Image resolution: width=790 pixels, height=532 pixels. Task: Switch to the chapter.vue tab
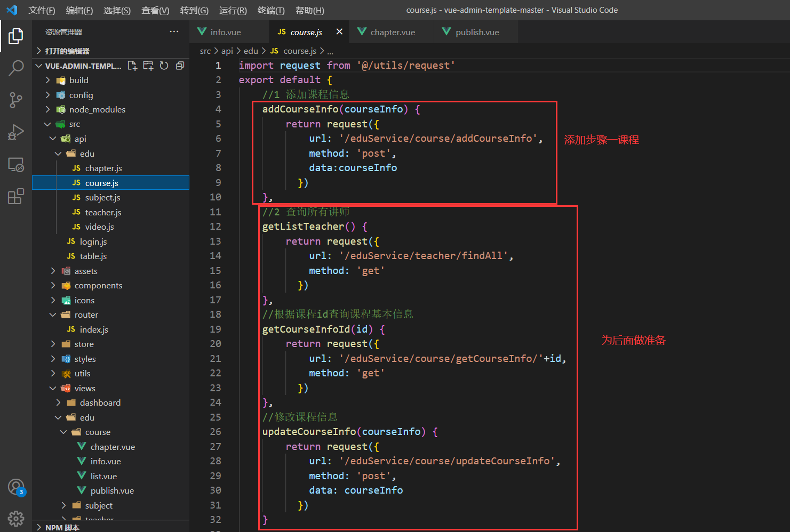click(392, 32)
